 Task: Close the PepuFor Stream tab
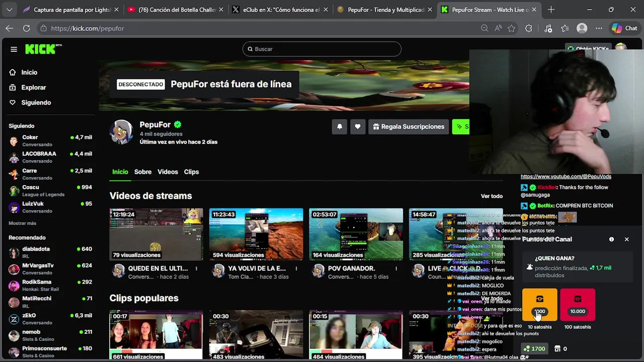(534, 10)
